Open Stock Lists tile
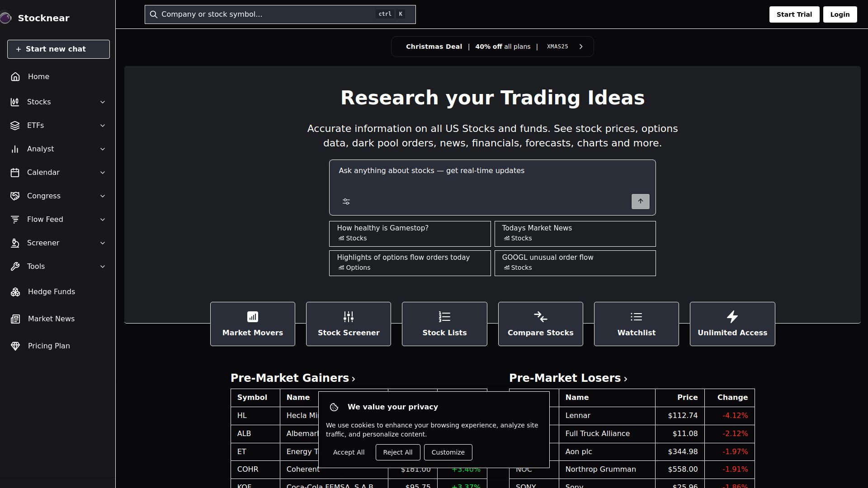868x488 pixels. [x=444, y=324]
